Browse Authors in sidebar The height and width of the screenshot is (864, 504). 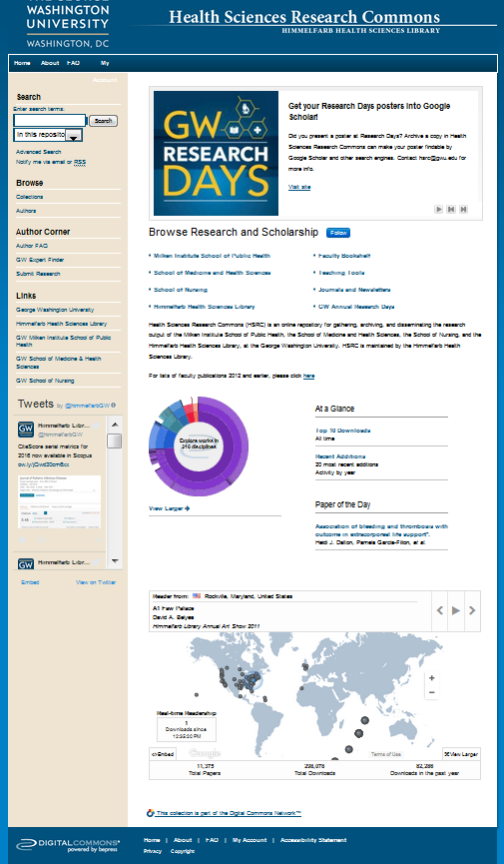click(26, 211)
